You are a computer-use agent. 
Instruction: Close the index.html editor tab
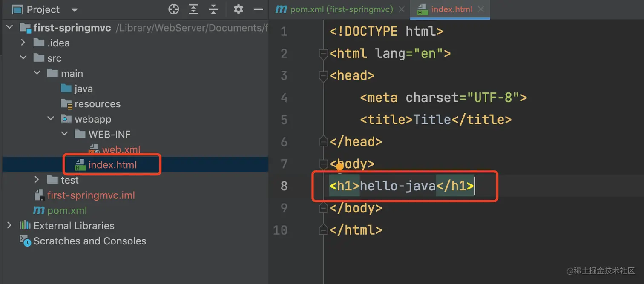481,9
